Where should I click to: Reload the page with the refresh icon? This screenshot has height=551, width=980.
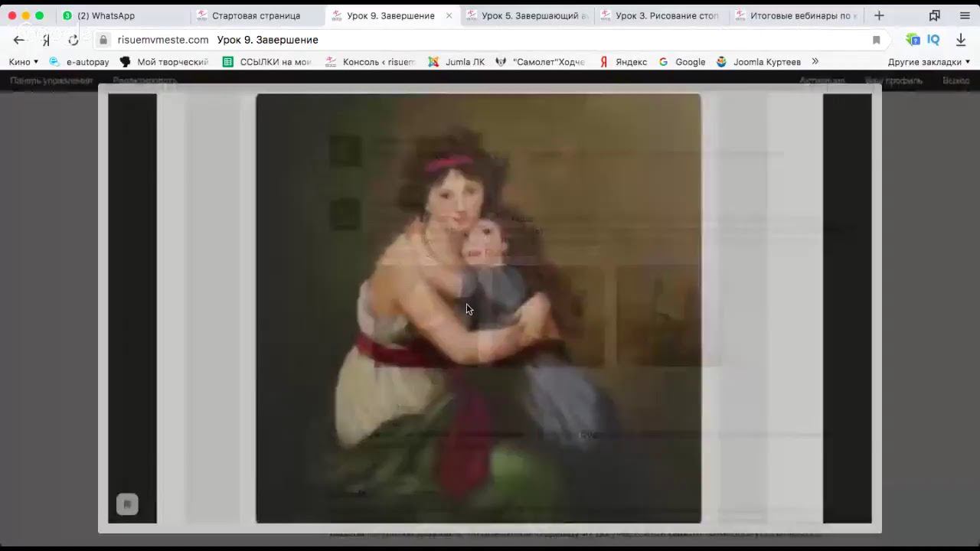tap(73, 40)
